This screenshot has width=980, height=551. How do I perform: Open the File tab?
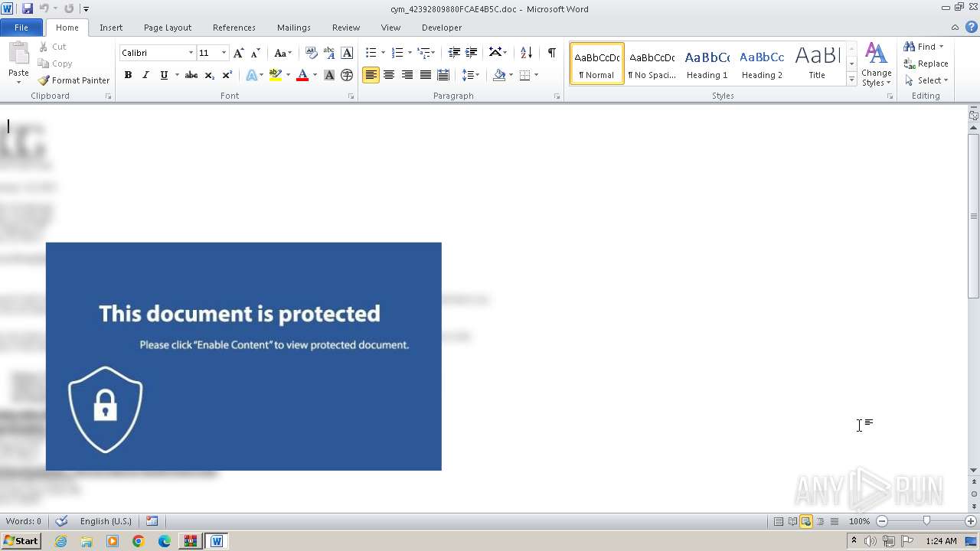[21, 28]
